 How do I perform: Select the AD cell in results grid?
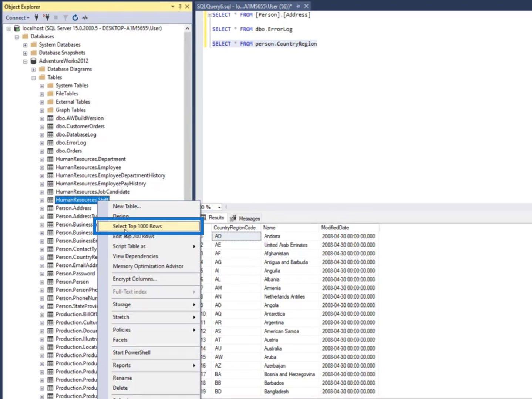[236, 236]
